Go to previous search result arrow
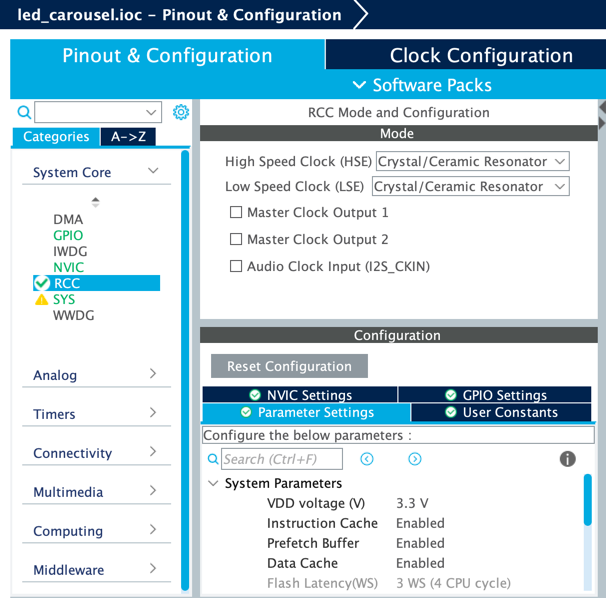The width and height of the screenshot is (606, 598). [x=367, y=459]
